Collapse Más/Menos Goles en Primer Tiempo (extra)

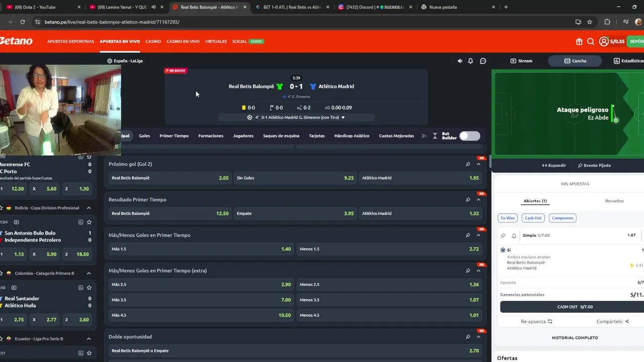pyautogui.click(x=478, y=270)
